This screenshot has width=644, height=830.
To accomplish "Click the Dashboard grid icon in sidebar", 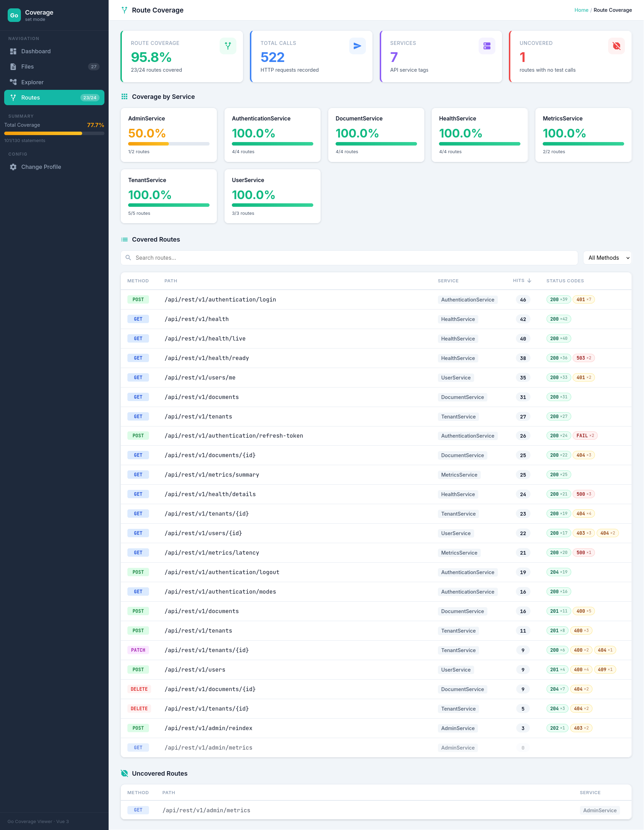I will click(13, 51).
